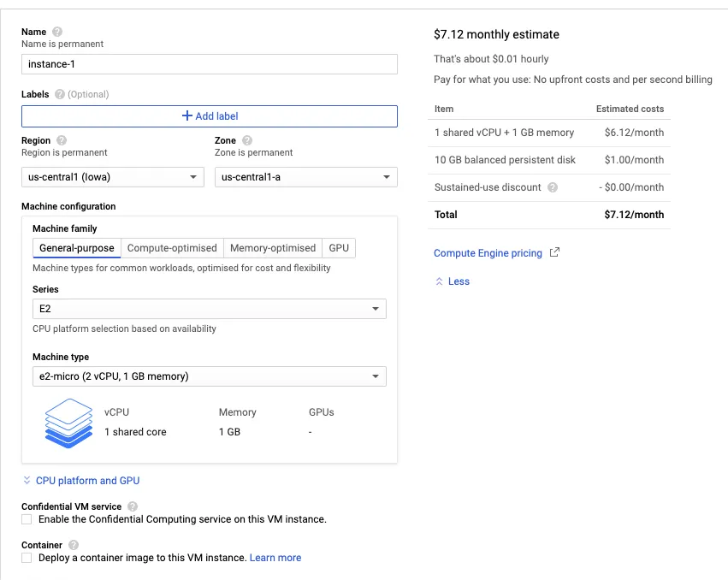
Task: Click the Confidential VM service help icon
Action: point(133,506)
